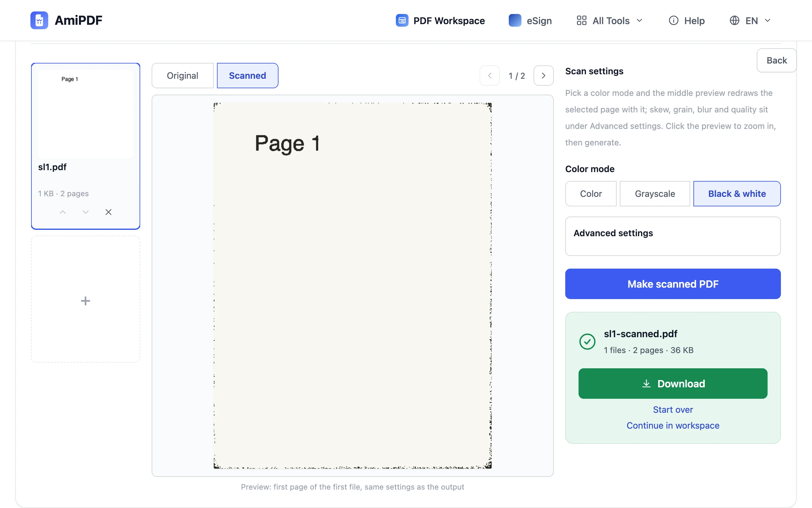Zoom in by clicking scanned page preview

[352, 285]
